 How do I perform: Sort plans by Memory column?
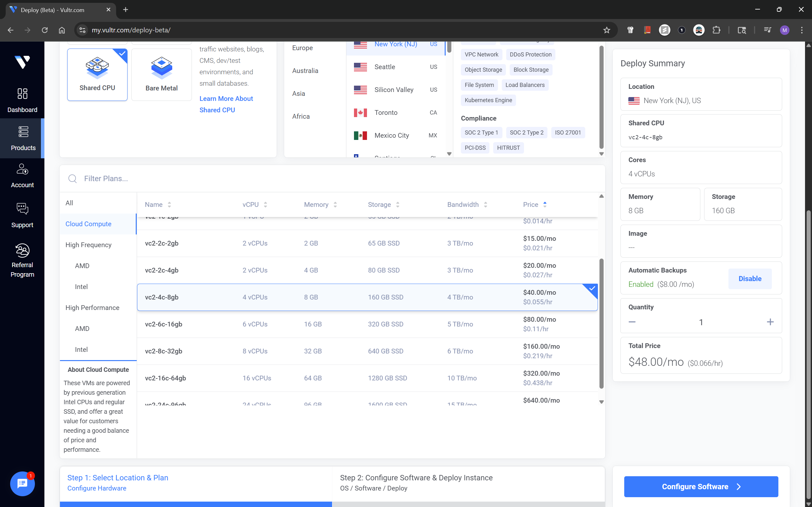pyautogui.click(x=320, y=204)
